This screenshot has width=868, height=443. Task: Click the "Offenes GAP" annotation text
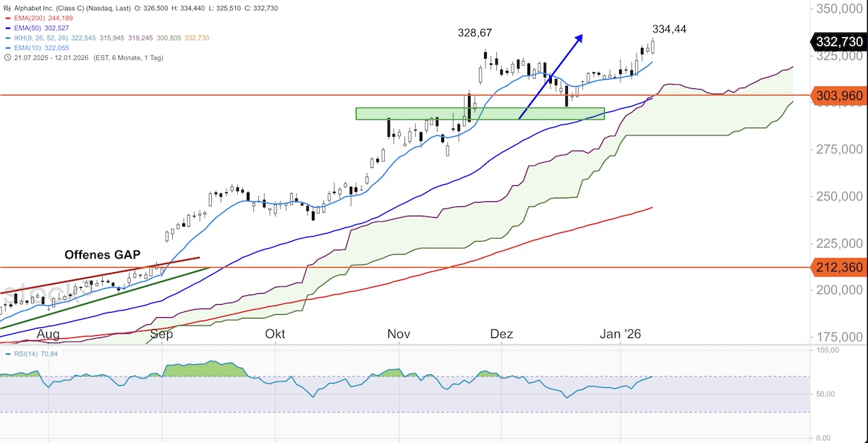point(103,255)
